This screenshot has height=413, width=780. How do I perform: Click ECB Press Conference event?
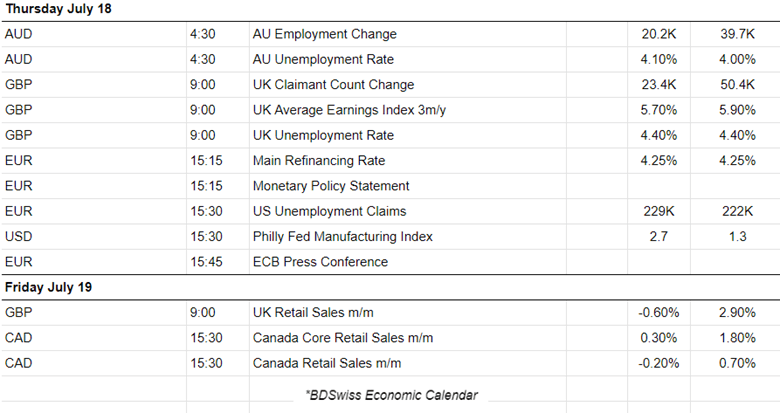click(320, 262)
